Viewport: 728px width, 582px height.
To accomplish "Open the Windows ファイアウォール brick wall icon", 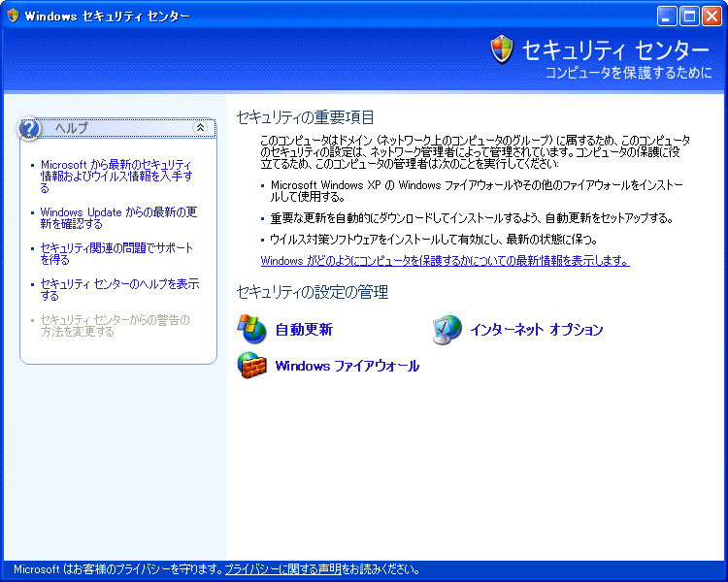I will pyautogui.click(x=252, y=366).
